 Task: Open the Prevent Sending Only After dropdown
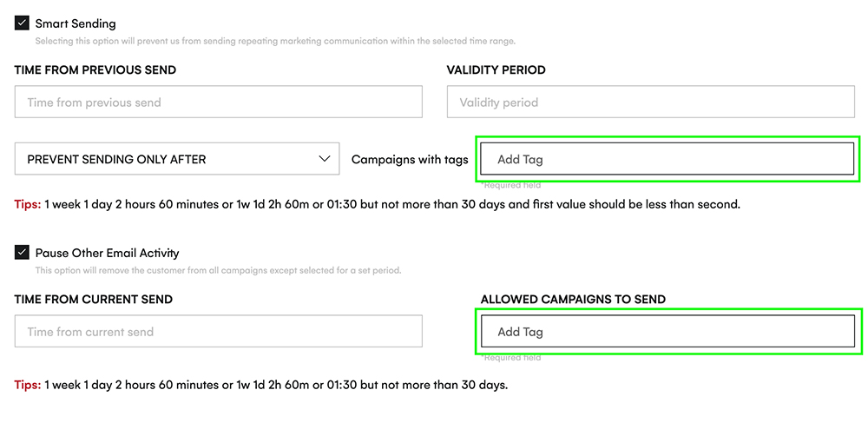[x=177, y=159]
